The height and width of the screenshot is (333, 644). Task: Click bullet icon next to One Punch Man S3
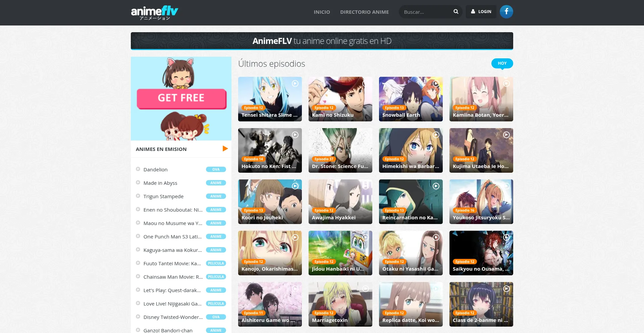tap(138, 236)
